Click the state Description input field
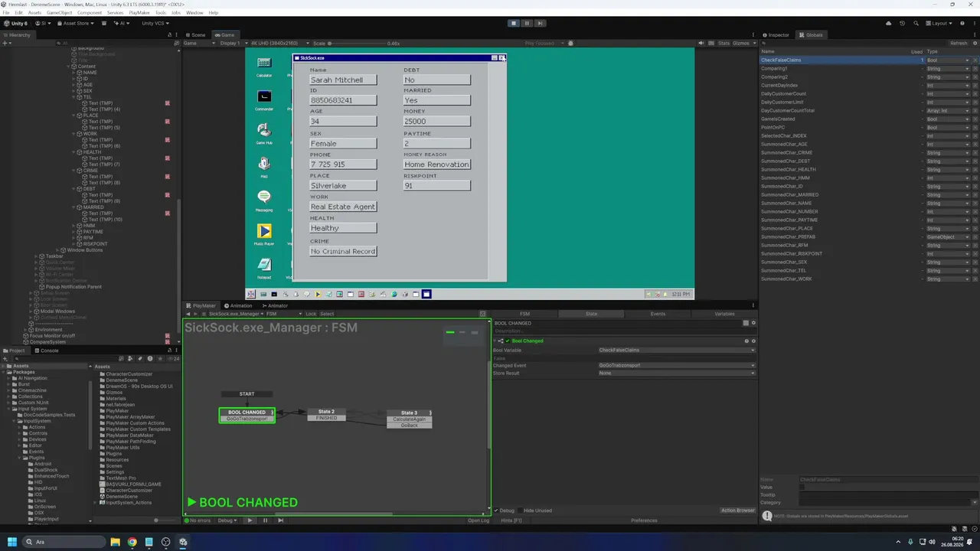The height and width of the screenshot is (551, 980). pyautogui.click(x=624, y=331)
